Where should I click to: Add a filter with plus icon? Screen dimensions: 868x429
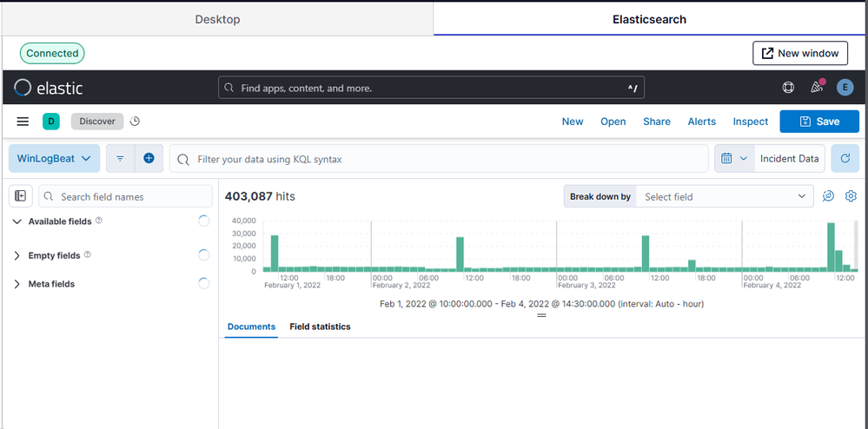[149, 159]
